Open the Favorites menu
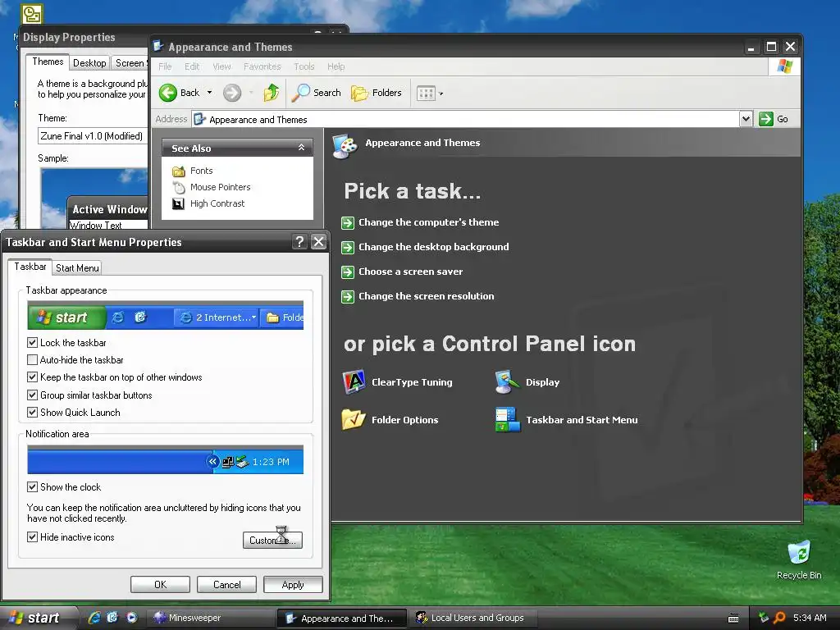This screenshot has height=630, width=840. point(262,66)
